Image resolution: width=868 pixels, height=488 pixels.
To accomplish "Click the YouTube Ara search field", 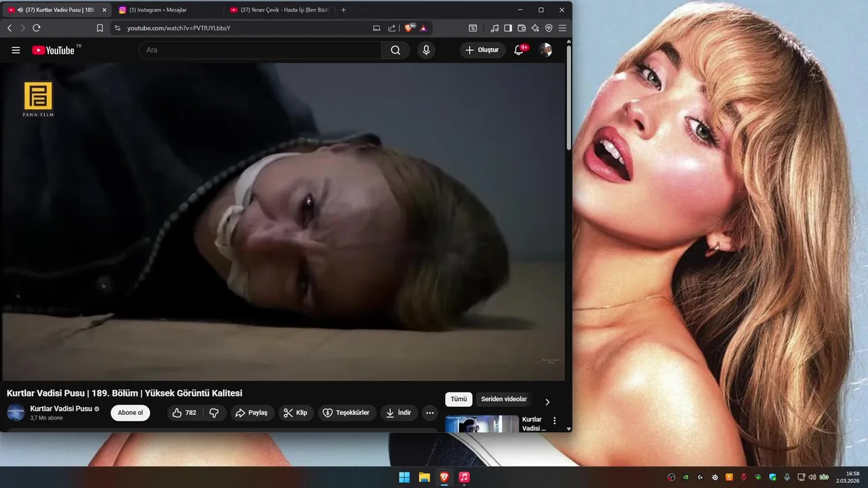I will (x=260, y=50).
